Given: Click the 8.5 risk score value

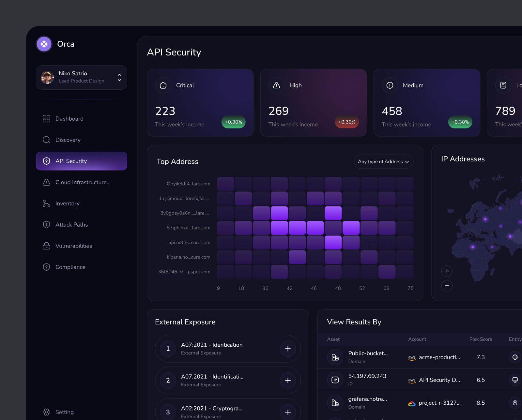Looking at the screenshot, I should pyautogui.click(x=481, y=403).
